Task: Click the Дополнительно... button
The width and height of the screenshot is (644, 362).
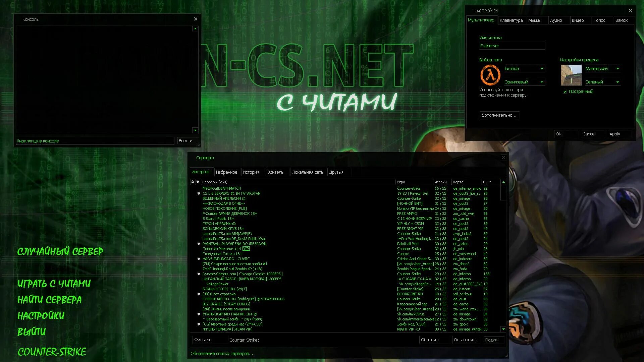Action: (499, 115)
